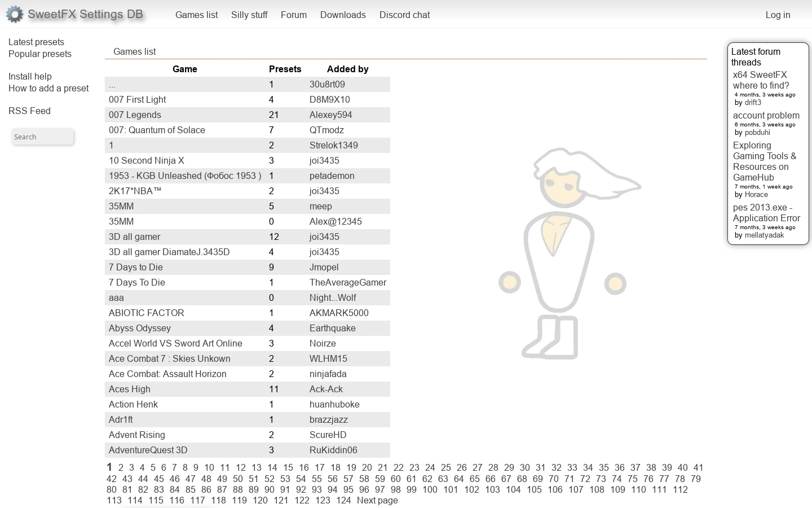Viewport: 812px width, 508px height.
Task: Open the RSS Feed link
Action: click(29, 111)
